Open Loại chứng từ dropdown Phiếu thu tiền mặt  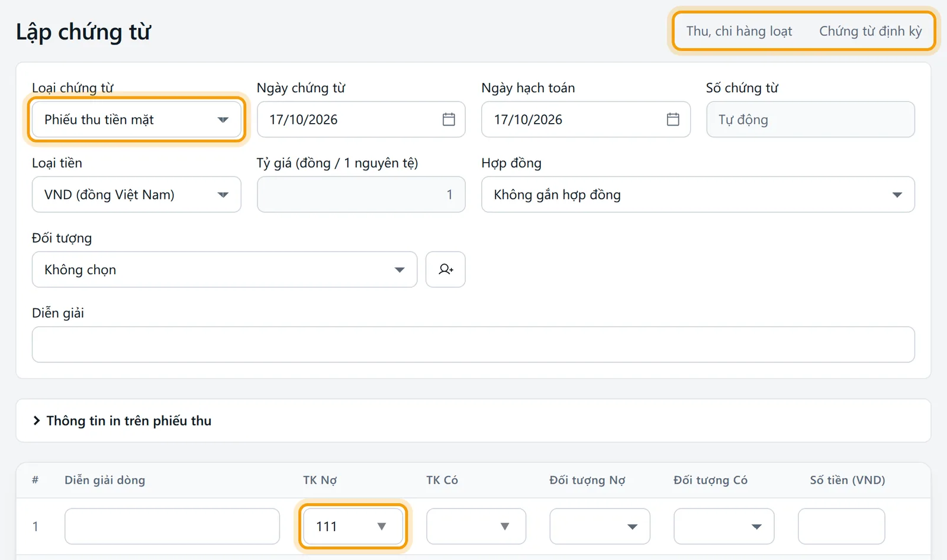(x=136, y=120)
